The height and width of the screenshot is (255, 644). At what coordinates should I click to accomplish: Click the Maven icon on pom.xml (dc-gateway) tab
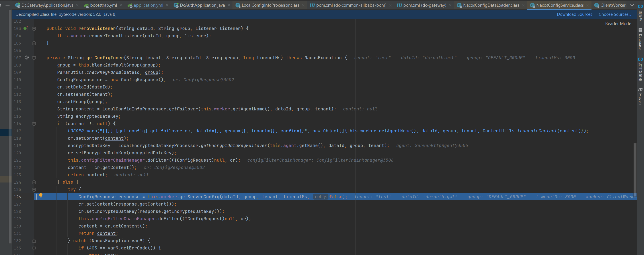[x=399, y=5]
